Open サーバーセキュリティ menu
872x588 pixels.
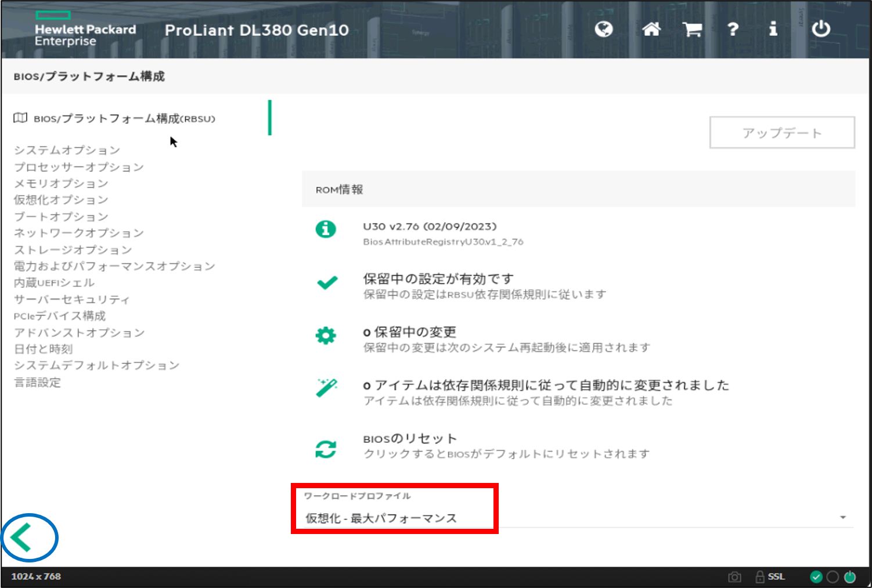coord(72,300)
